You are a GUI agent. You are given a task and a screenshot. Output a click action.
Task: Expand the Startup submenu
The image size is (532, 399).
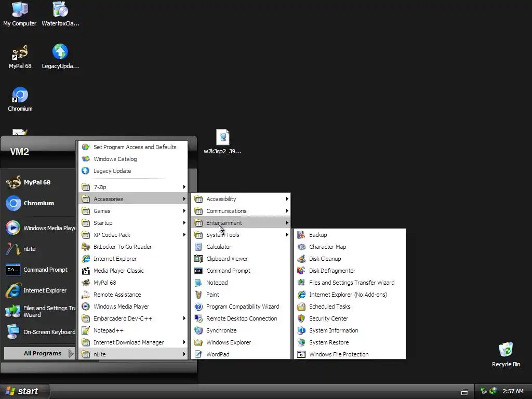click(x=133, y=222)
